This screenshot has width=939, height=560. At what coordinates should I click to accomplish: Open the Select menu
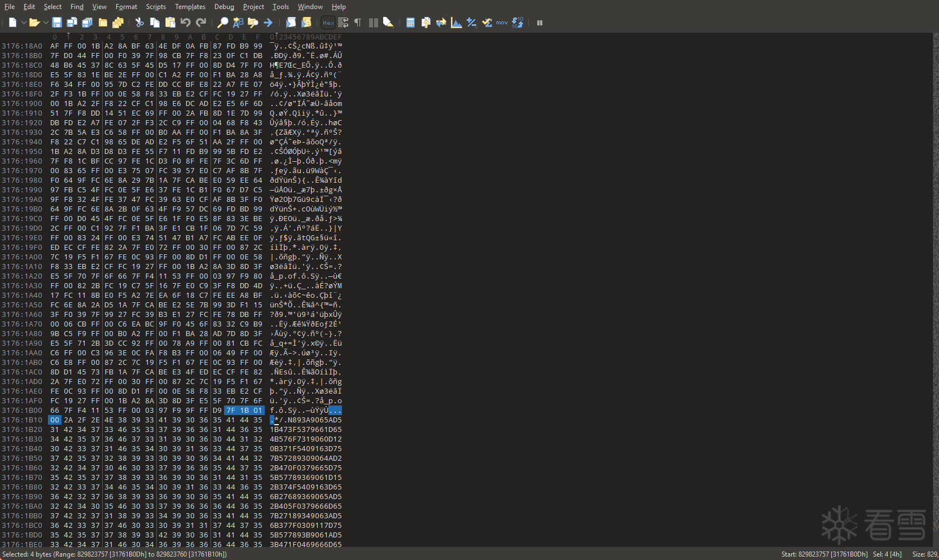(52, 7)
